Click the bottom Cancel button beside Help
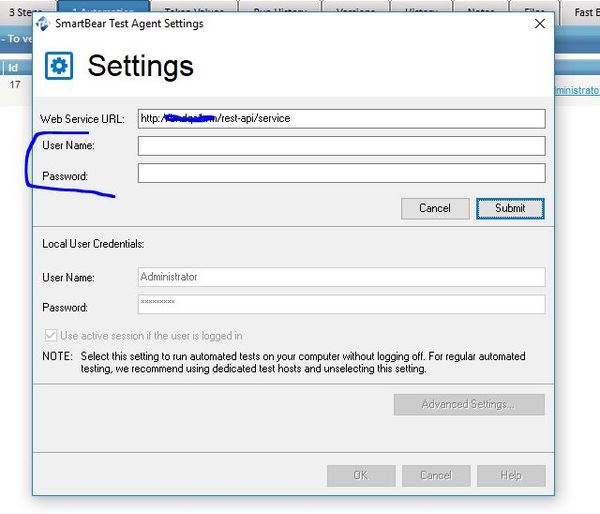 (x=436, y=476)
